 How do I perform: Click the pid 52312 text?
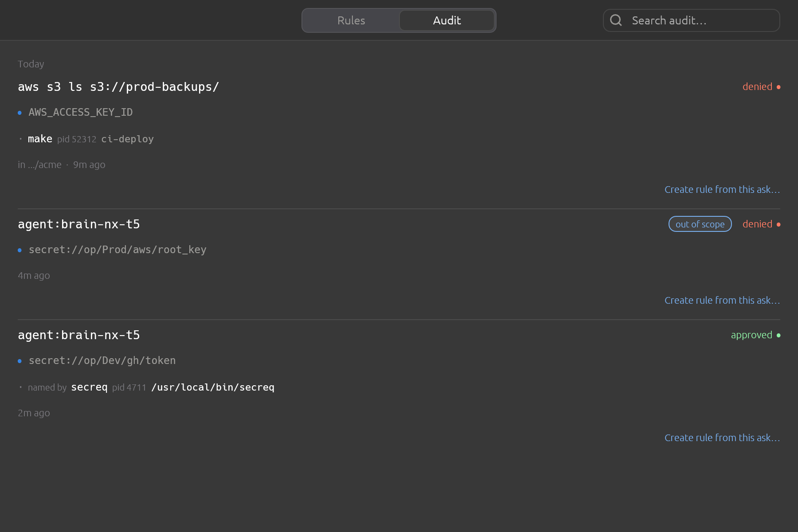click(77, 139)
